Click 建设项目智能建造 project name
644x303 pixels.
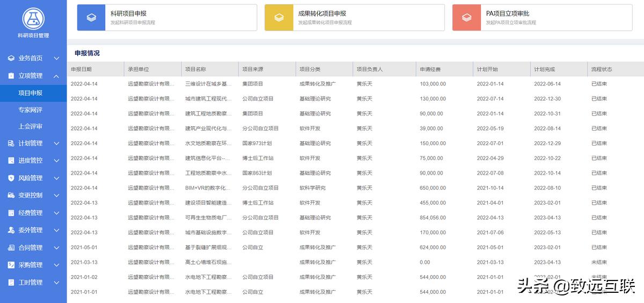point(209,203)
